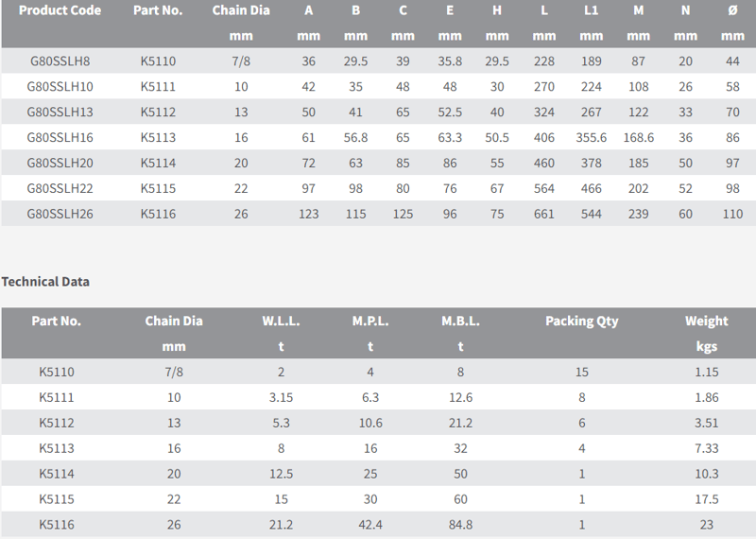Image resolution: width=756 pixels, height=539 pixels.
Task: Click product code G80SSLH22
Action: (60, 189)
